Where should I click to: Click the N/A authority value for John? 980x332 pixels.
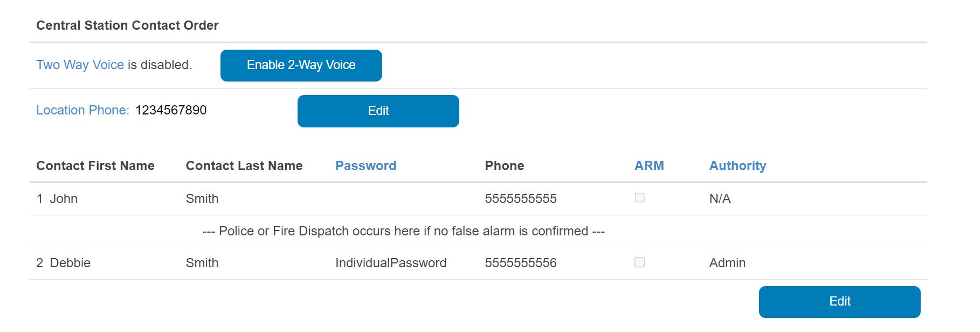click(720, 199)
